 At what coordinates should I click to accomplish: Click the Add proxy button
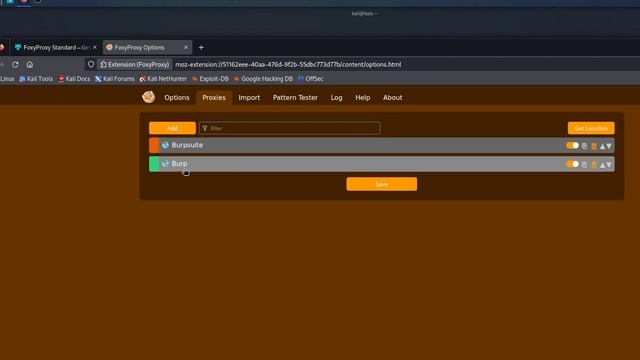172,128
